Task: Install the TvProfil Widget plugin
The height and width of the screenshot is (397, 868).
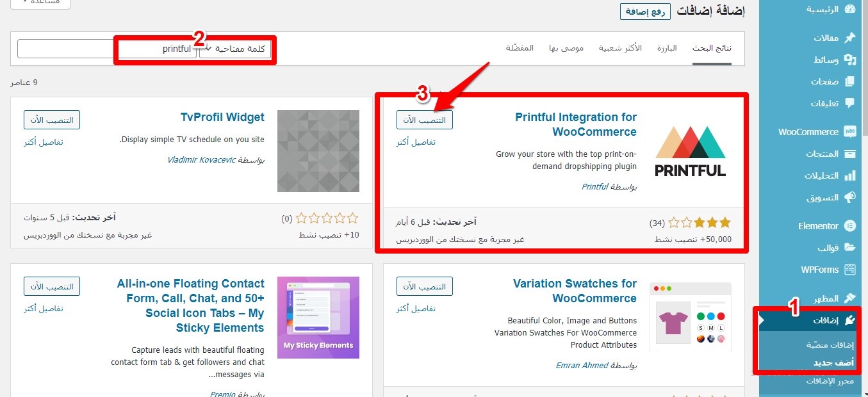Action: (52, 120)
